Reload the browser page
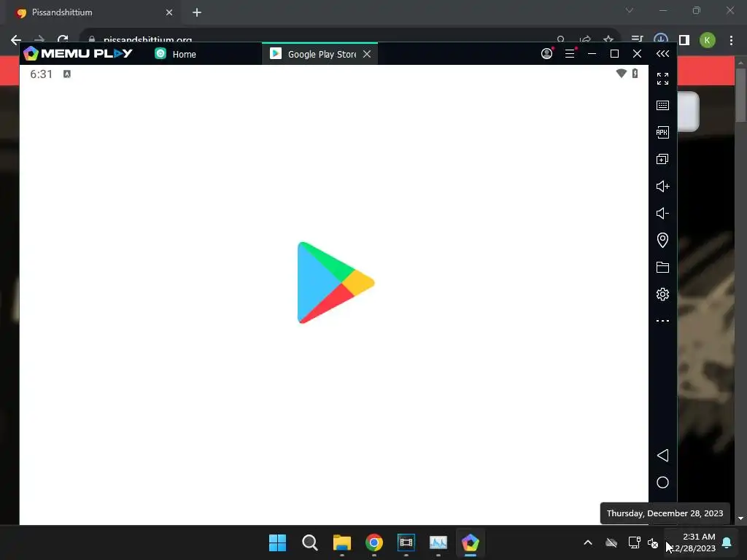Image resolution: width=747 pixels, height=560 pixels. [x=63, y=39]
